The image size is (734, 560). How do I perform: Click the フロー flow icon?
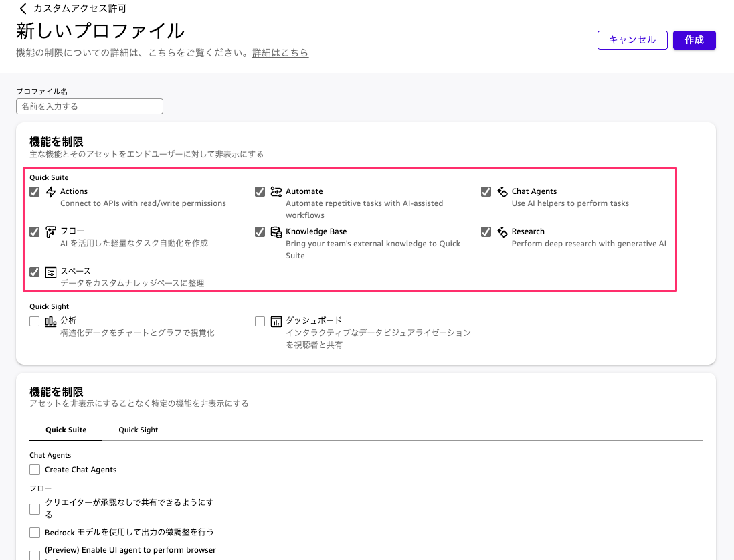[51, 232]
